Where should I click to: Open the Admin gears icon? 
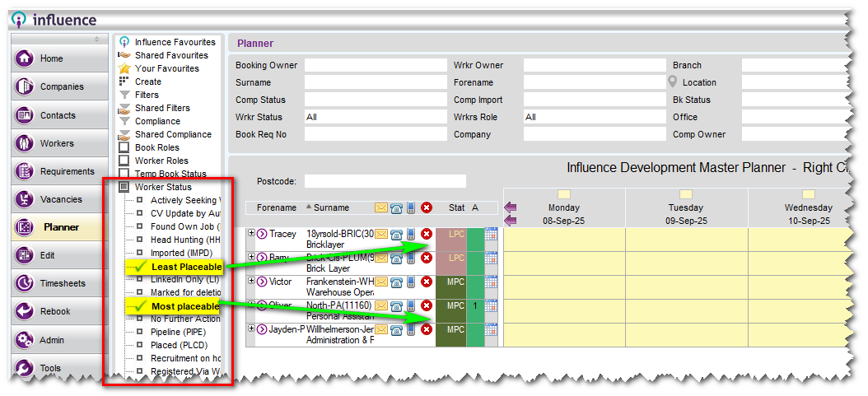coord(25,339)
